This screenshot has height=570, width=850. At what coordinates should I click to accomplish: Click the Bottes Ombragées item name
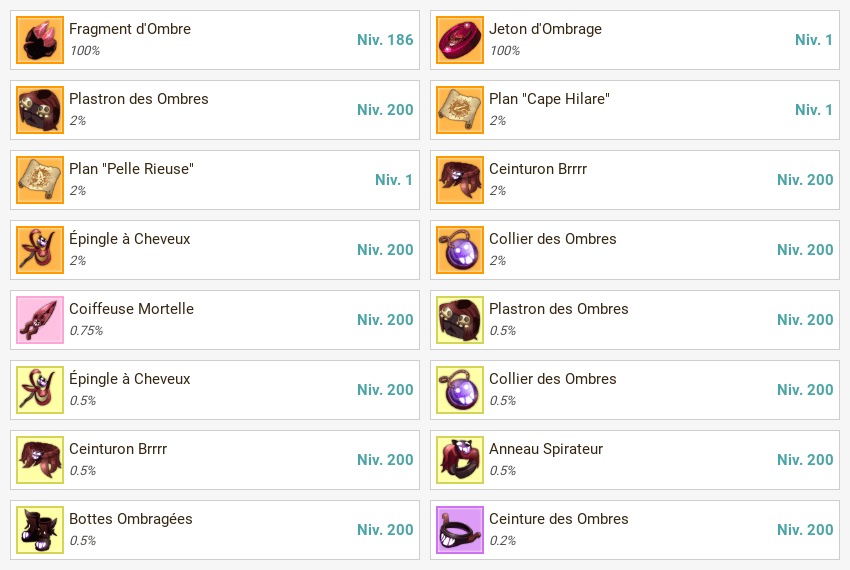pos(131,519)
